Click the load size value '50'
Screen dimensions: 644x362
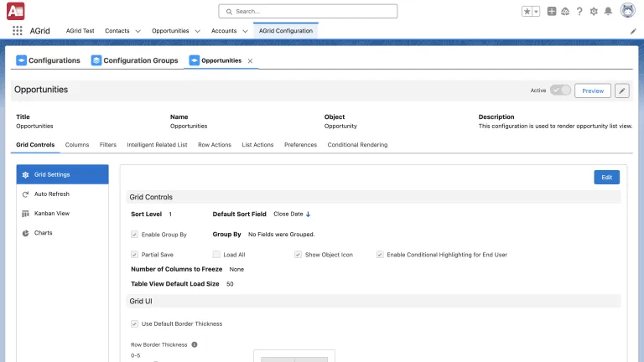pyautogui.click(x=230, y=284)
